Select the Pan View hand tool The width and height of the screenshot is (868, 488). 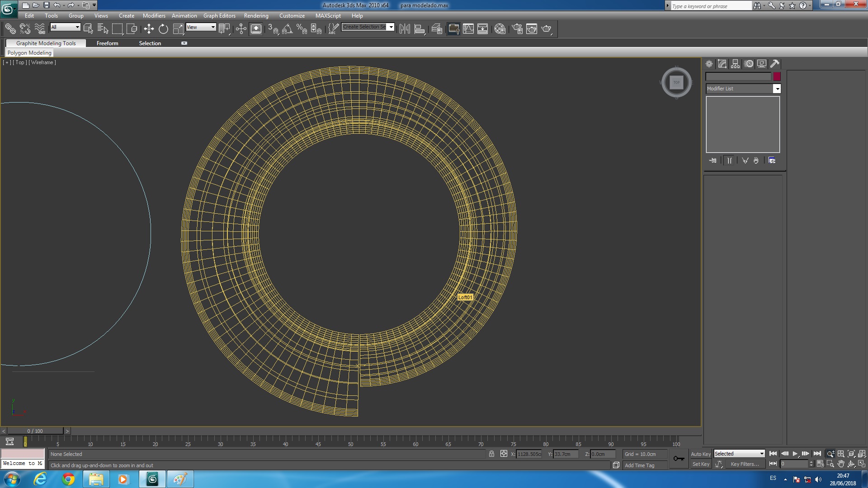[841, 464]
